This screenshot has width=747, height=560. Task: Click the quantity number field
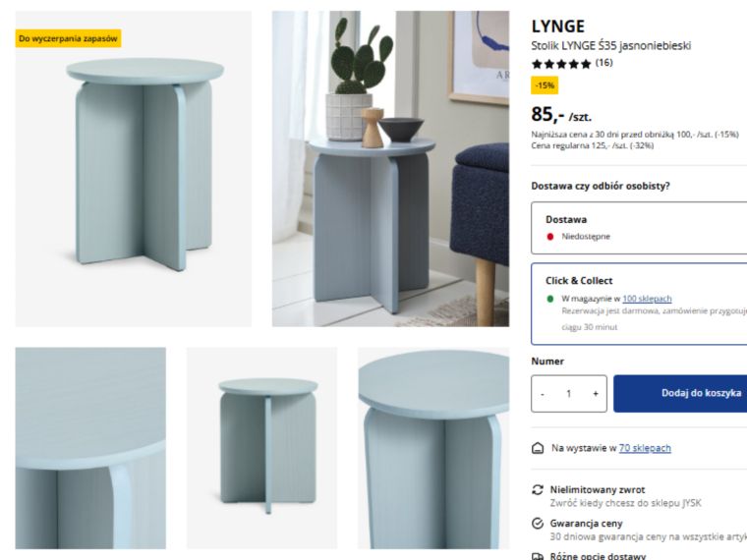coord(569,394)
